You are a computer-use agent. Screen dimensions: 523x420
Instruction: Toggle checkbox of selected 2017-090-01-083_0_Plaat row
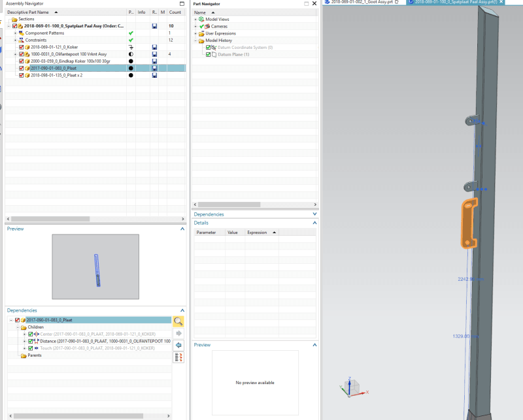tap(22, 69)
